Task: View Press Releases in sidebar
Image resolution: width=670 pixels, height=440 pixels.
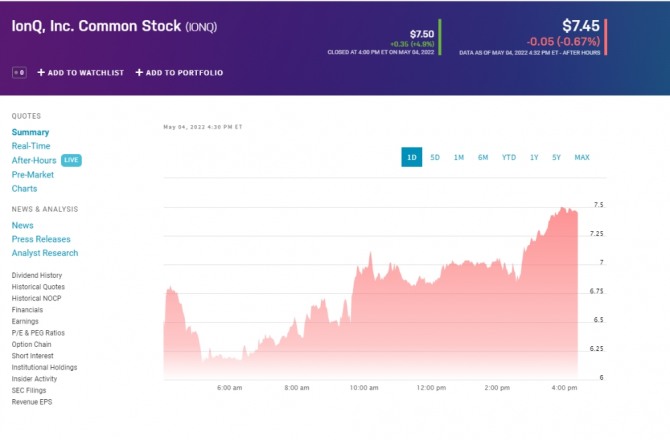Action: point(41,239)
